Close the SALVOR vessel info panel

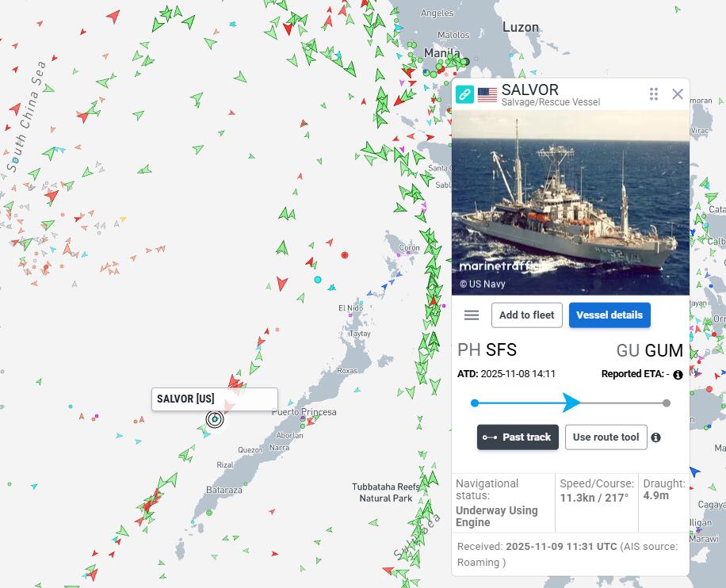coord(678,94)
